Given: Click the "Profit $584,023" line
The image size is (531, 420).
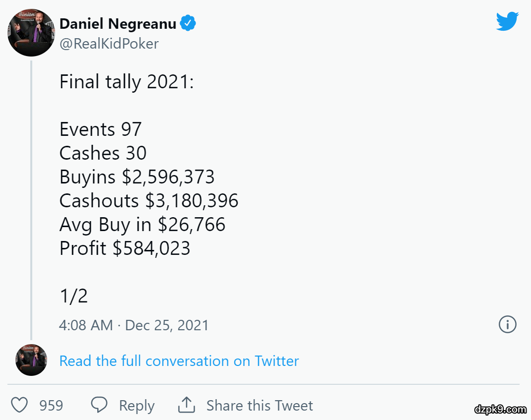Looking at the screenshot, I should point(125,248).
